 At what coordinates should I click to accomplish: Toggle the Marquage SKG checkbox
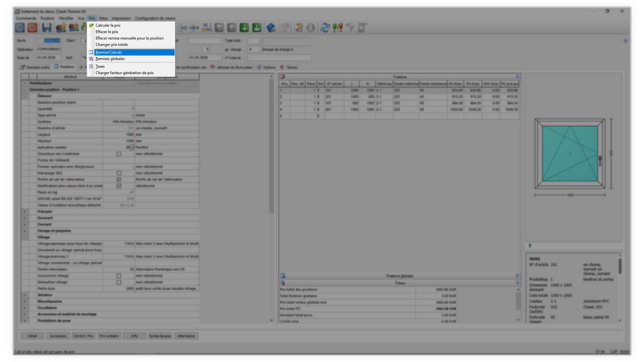[119, 173]
